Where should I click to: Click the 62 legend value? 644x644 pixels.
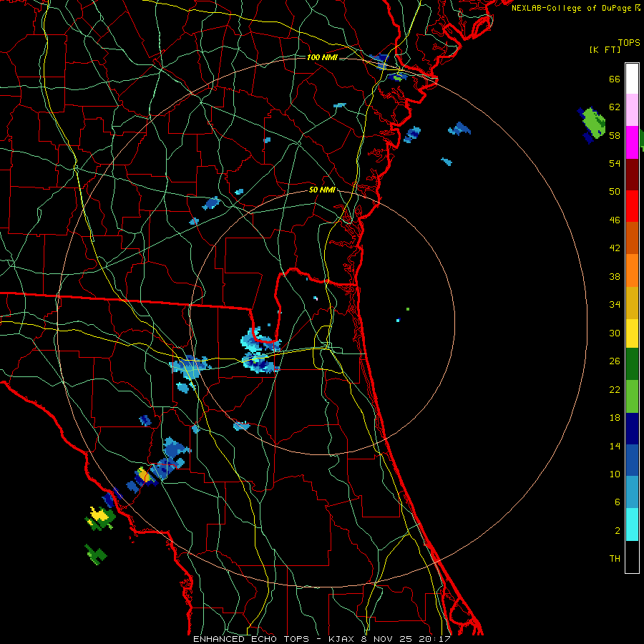pos(615,107)
